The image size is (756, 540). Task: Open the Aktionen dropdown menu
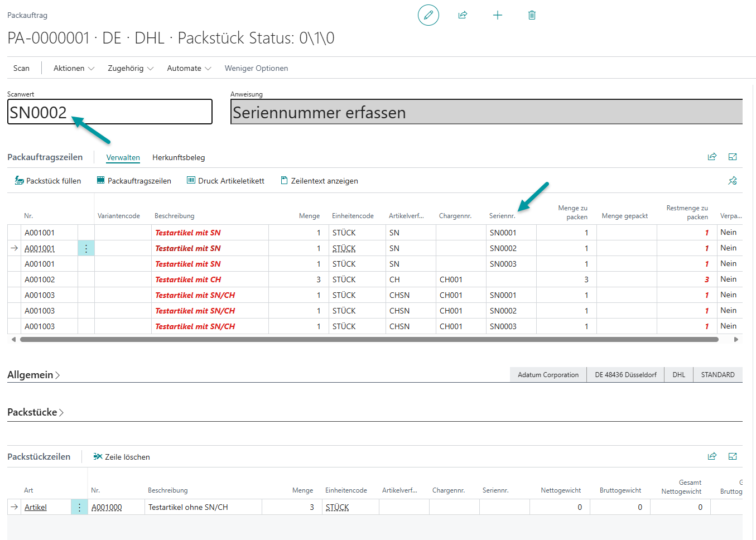pyautogui.click(x=74, y=68)
